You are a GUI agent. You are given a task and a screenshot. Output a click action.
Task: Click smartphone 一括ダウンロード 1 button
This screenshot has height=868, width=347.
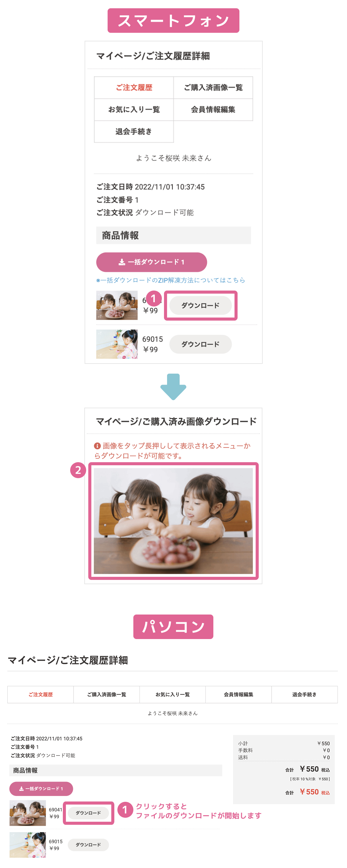point(152,262)
